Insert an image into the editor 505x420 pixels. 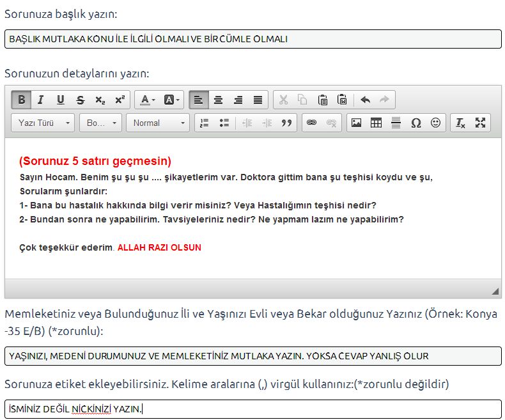coord(357,123)
